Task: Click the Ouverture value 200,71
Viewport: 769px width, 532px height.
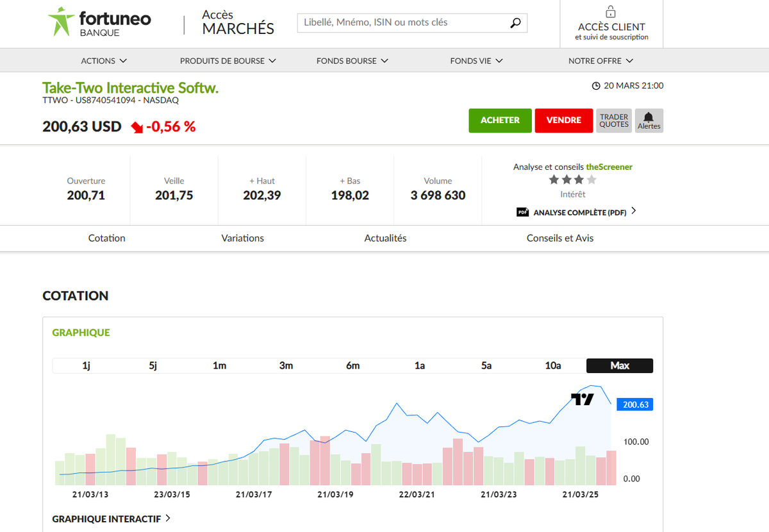Action: click(x=86, y=195)
